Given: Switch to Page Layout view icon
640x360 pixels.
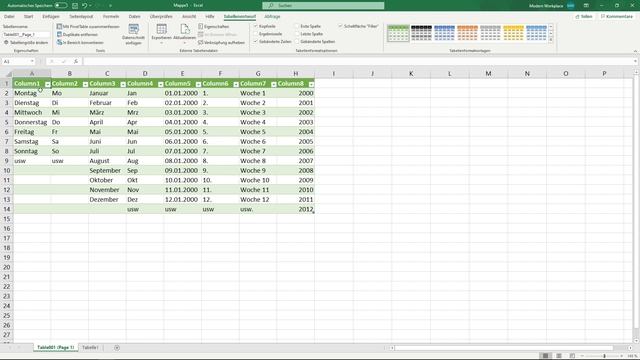Looking at the screenshot, I should click(x=559, y=356).
